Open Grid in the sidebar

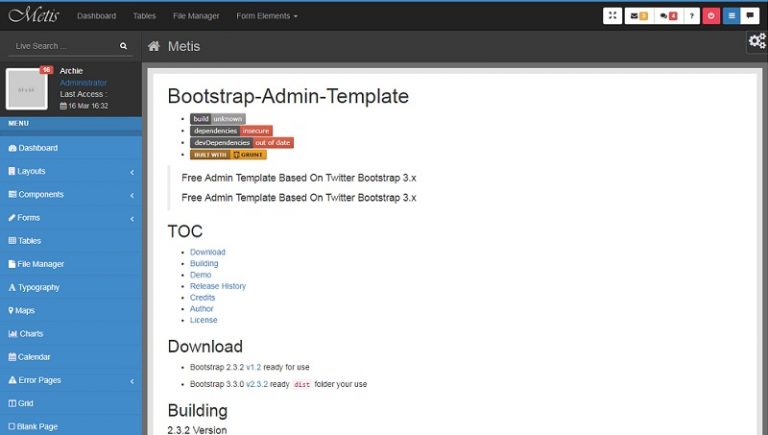(x=71, y=403)
